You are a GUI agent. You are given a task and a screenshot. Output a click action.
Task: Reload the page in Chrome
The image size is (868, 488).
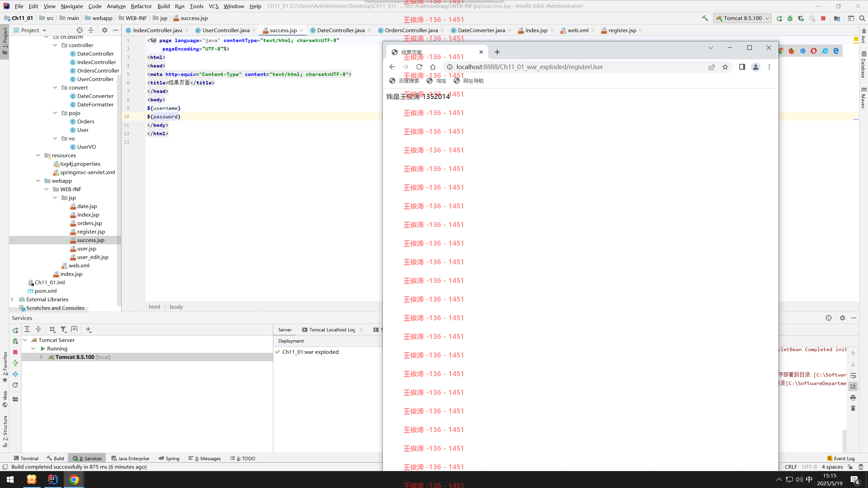pos(419,67)
